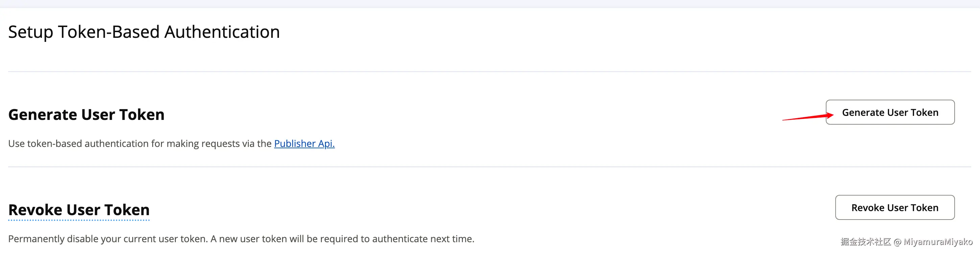Screen dimensions: 980x254
Task: Click the Setup Token-Based Authentication page title
Action: click(144, 32)
